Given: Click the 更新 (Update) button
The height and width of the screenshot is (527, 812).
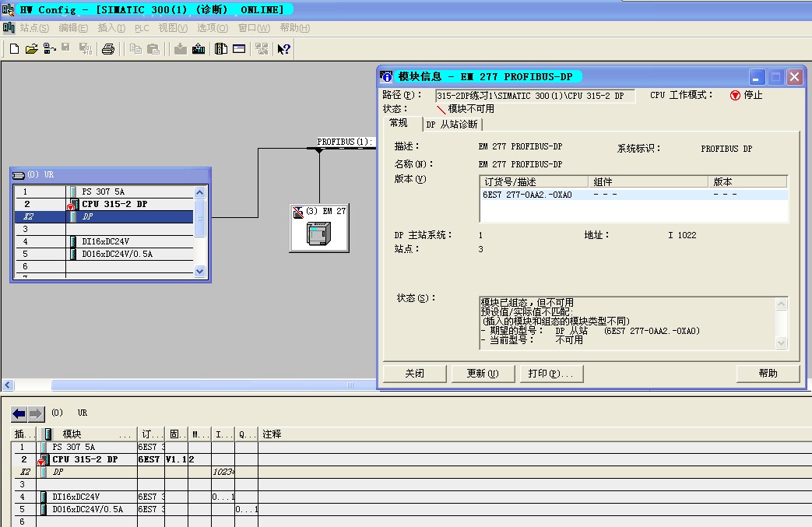Looking at the screenshot, I should [483, 374].
